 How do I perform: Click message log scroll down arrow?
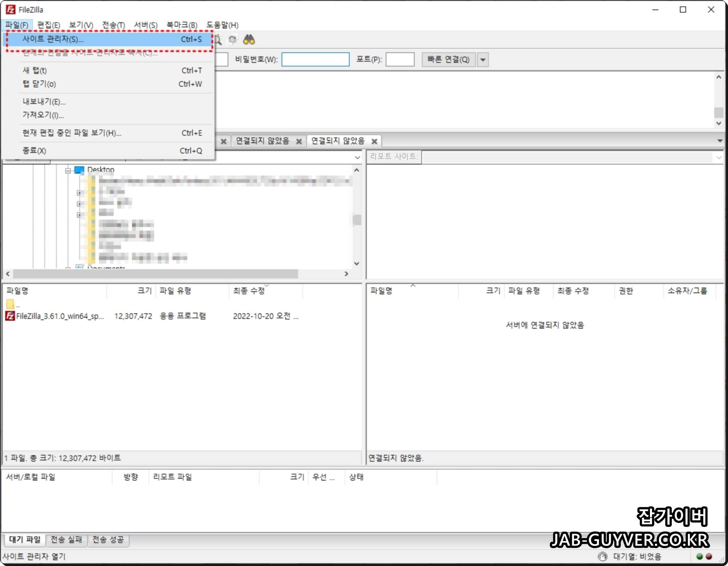click(719, 123)
